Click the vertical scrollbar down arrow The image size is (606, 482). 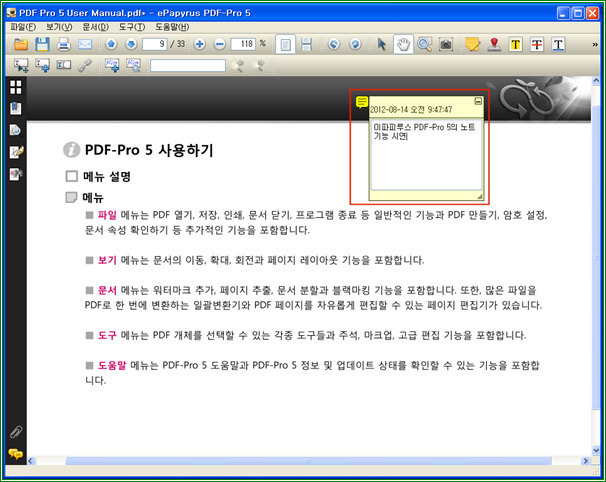point(596,450)
